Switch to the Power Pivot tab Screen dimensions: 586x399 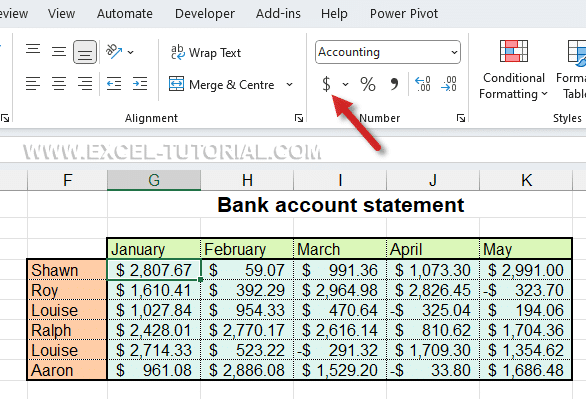404,14
